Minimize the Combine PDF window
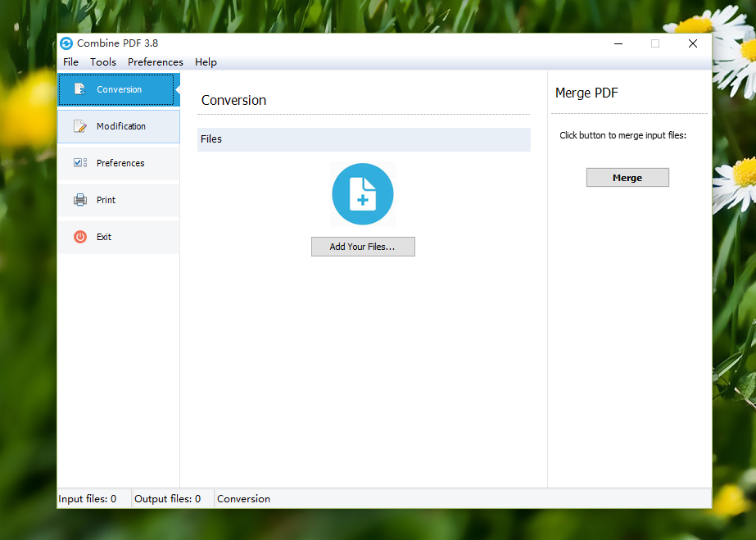The width and height of the screenshot is (756, 540). 617,43
